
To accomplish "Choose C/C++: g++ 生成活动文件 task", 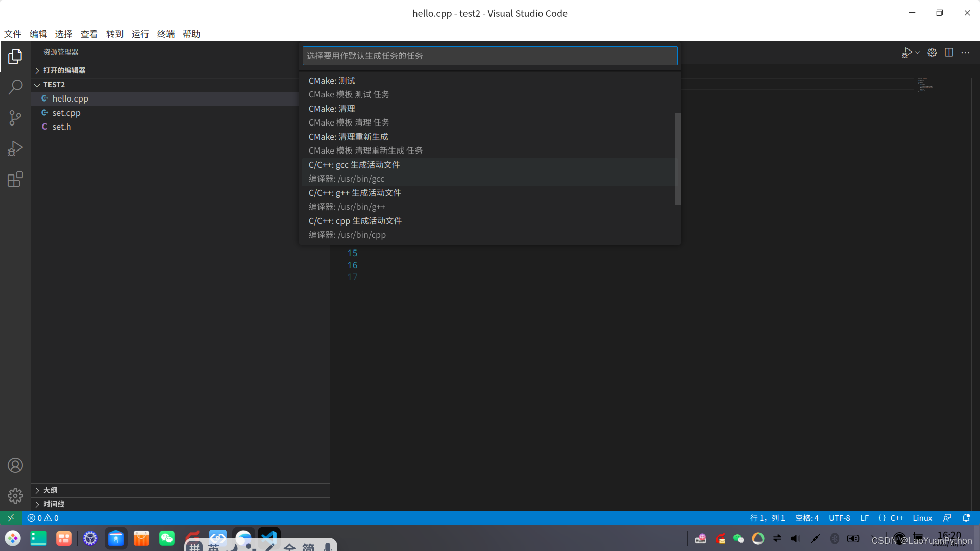I will (x=487, y=200).
